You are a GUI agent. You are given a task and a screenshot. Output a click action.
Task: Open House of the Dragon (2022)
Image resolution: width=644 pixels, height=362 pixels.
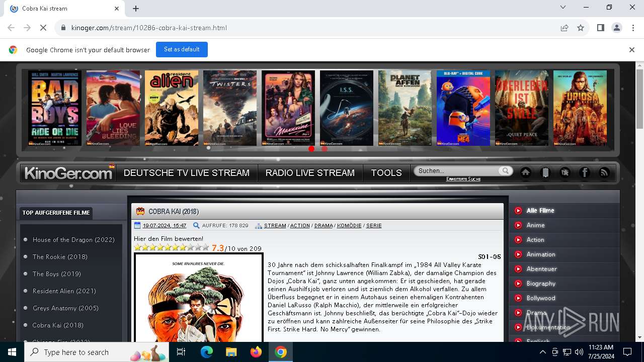pos(73,240)
